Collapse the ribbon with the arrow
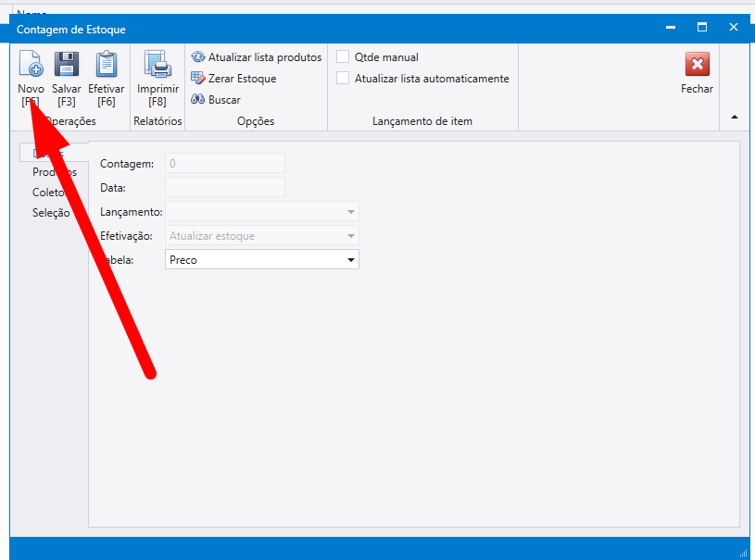The image size is (755, 560). [735, 117]
